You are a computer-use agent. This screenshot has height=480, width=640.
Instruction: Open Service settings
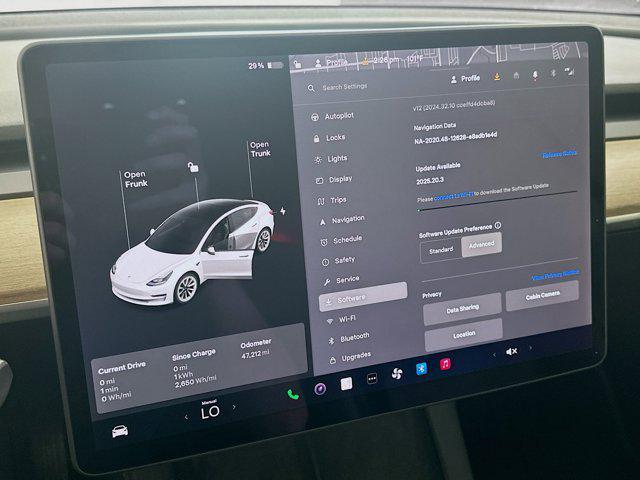(x=342, y=280)
